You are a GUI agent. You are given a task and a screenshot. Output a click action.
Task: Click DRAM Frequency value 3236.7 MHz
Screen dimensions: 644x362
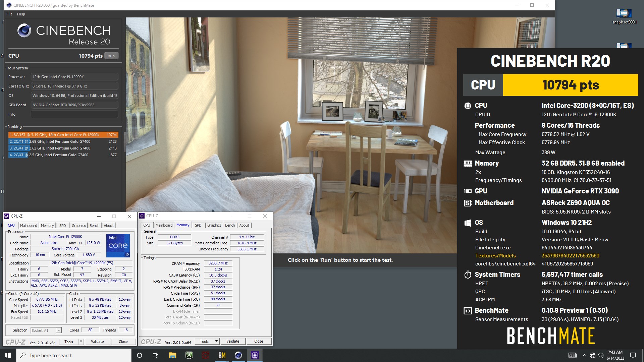(x=218, y=263)
